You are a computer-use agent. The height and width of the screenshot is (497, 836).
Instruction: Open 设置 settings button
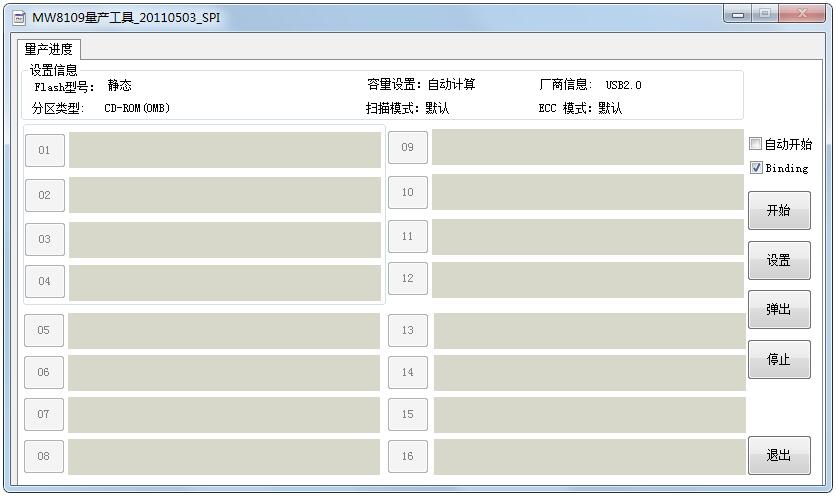coord(779,261)
